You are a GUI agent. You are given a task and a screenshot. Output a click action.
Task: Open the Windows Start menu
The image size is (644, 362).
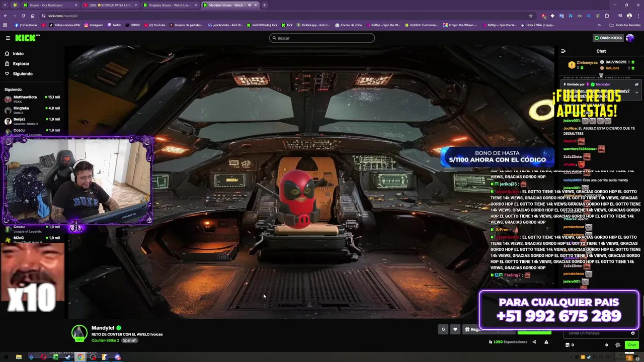[x=6, y=357]
